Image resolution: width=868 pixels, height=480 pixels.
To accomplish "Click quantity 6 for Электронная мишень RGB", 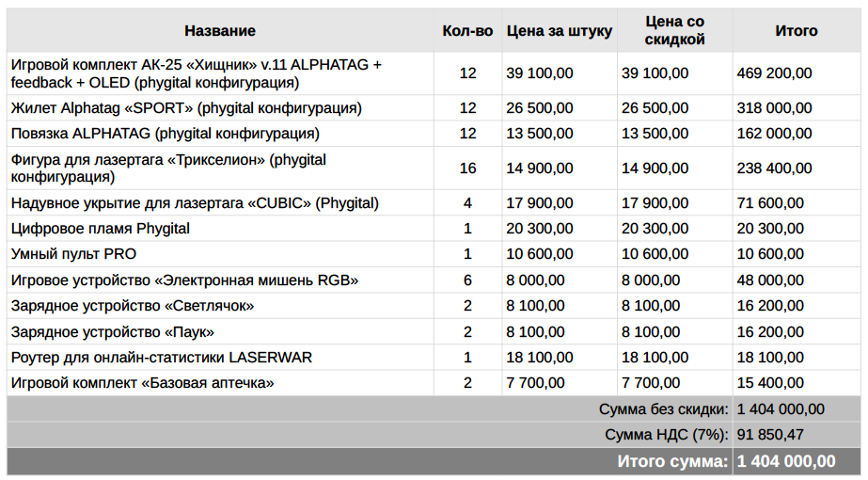I will [x=467, y=280].
